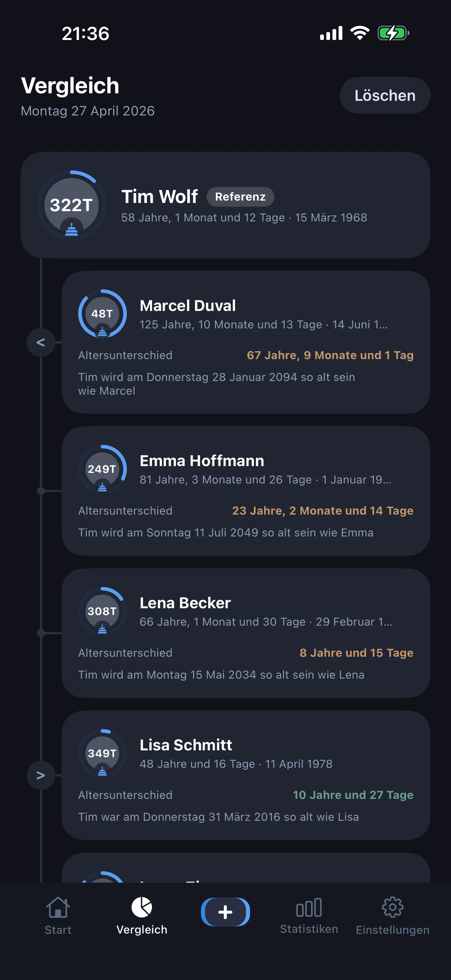Tap the Referenz badge

[x=240, y=197]
